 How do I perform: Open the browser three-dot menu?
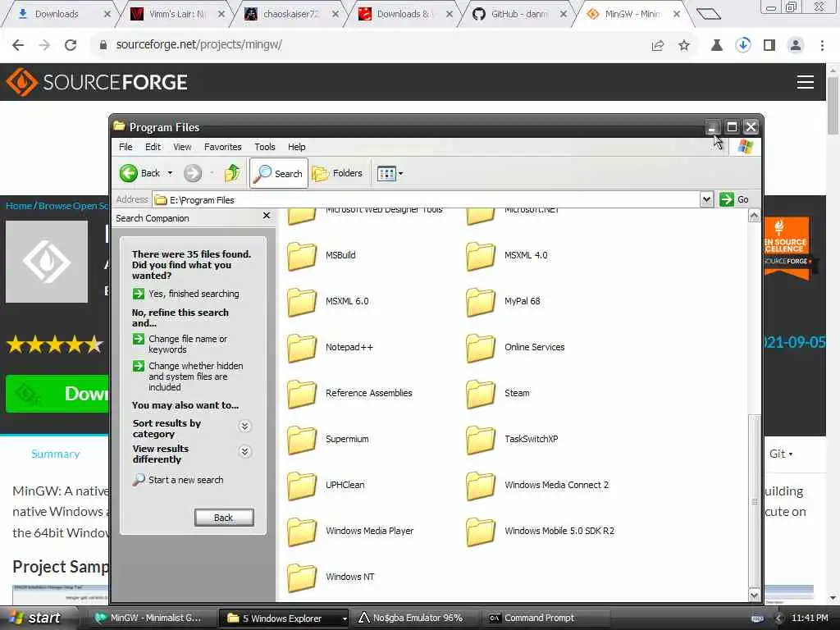point(822,45)
